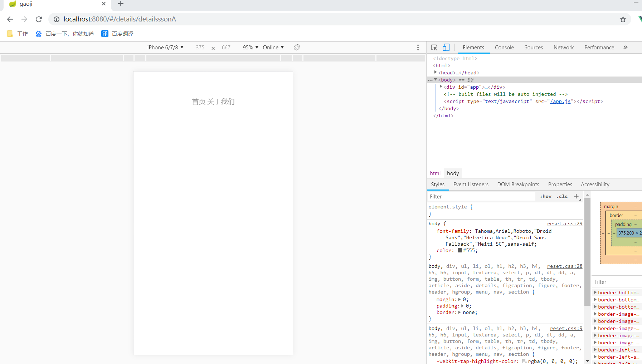The height and width of the screenshot is (364, 642).
Task: Switch to the Elements tab
Action: click(473, 48)
